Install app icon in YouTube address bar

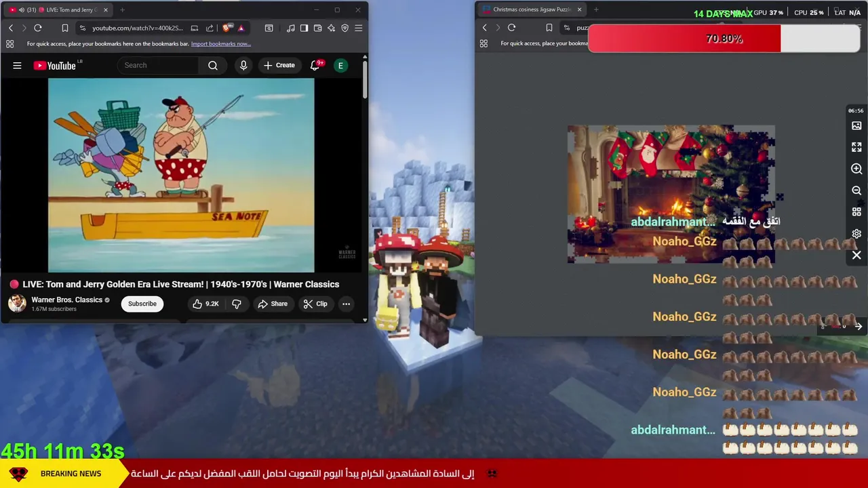pyautogui.click(x=195, y=28)
